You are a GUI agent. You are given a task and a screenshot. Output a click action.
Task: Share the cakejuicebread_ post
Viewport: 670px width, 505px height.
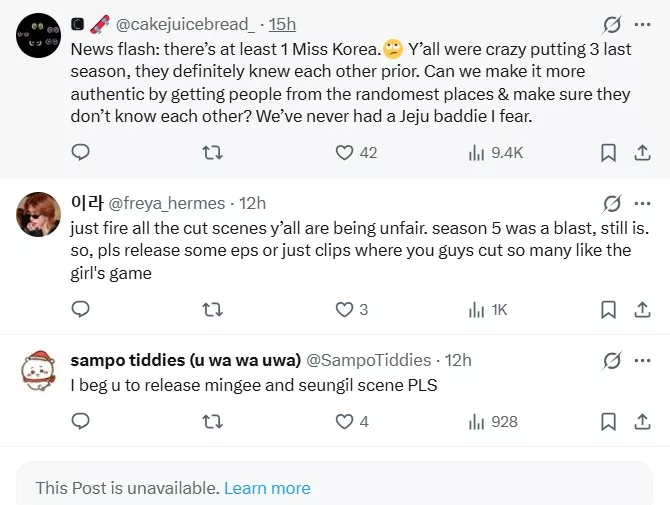(643, 152)
